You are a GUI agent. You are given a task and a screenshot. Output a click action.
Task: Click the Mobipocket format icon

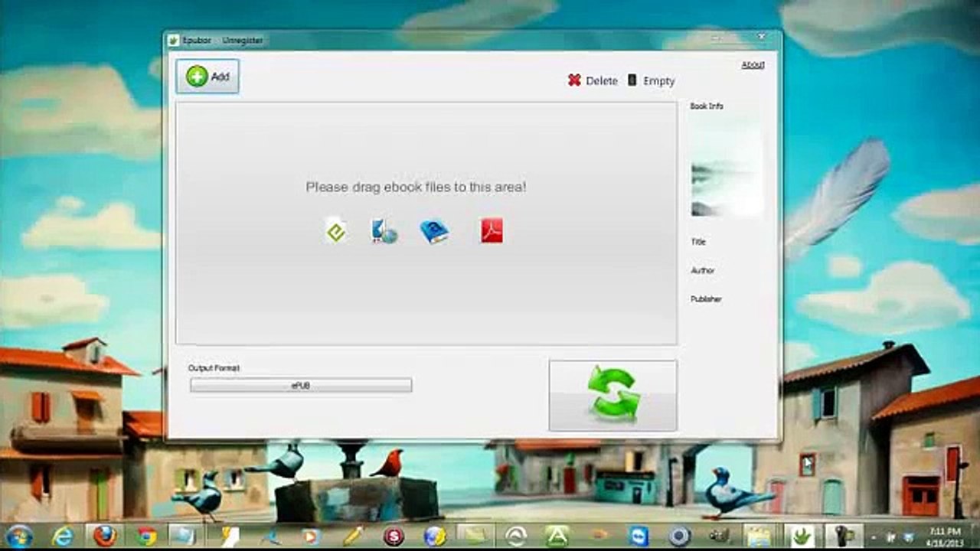point(384,230)
